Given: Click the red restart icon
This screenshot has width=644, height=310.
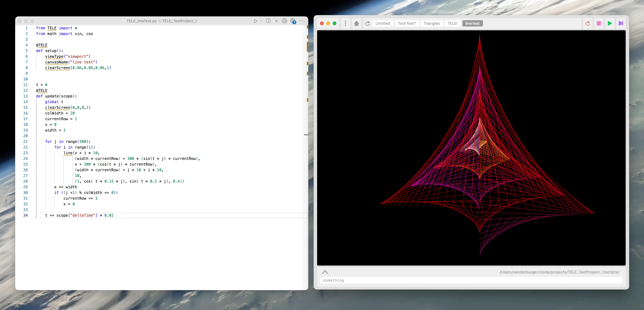Looking at the screenshot, I should point(588,23).
